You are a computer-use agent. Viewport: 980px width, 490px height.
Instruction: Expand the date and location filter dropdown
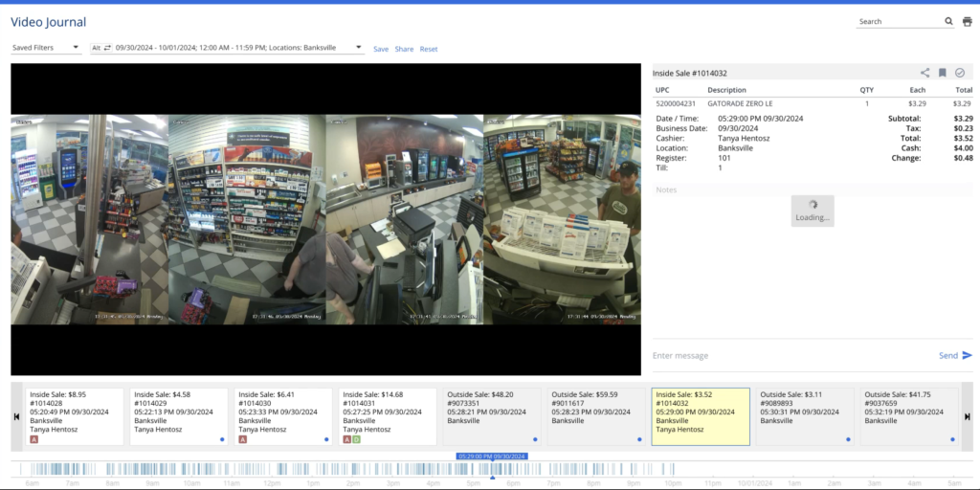tap(358, 48)
